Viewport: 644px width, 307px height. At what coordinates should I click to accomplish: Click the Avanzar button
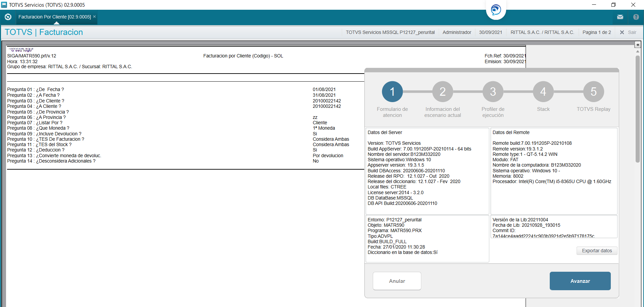click(x=580, y=281)
